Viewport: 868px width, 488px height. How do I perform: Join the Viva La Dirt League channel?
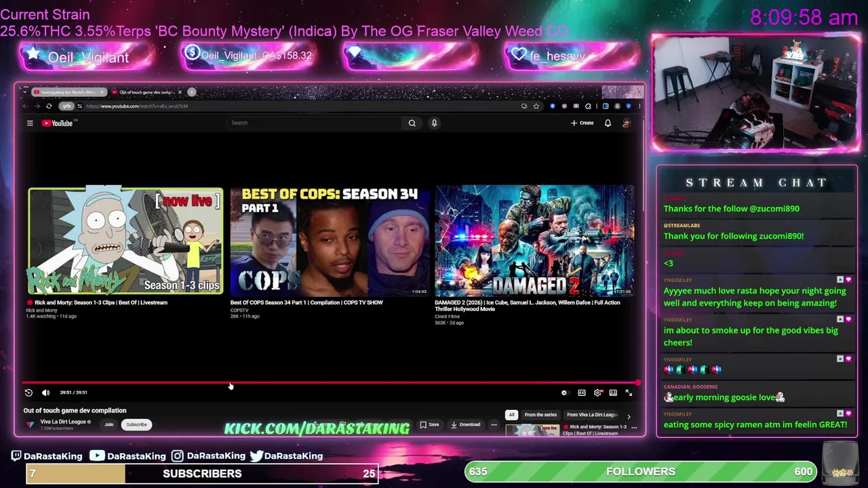point(108,424)
